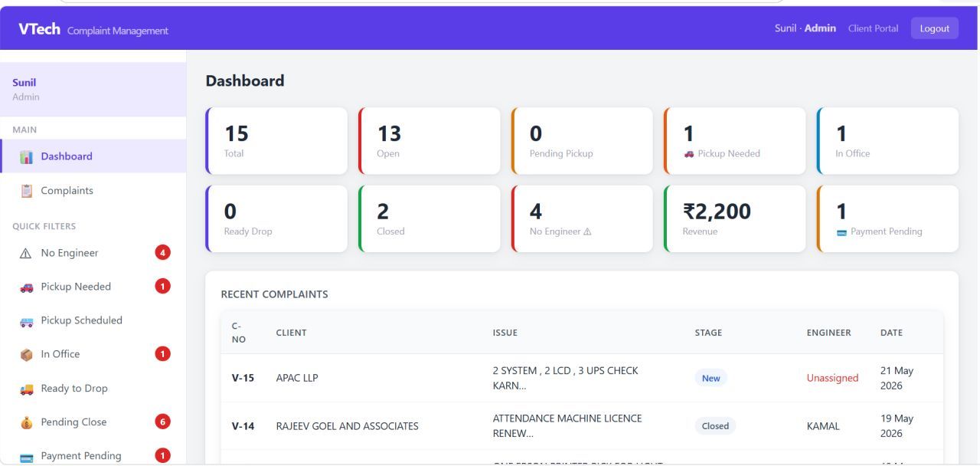Select the In Office quick filter

(x=93, y=354)
